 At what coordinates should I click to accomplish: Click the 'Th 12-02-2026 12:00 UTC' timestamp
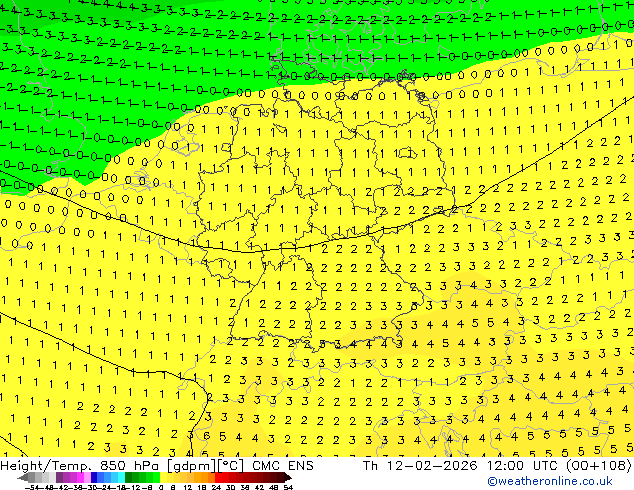point(461,466)
